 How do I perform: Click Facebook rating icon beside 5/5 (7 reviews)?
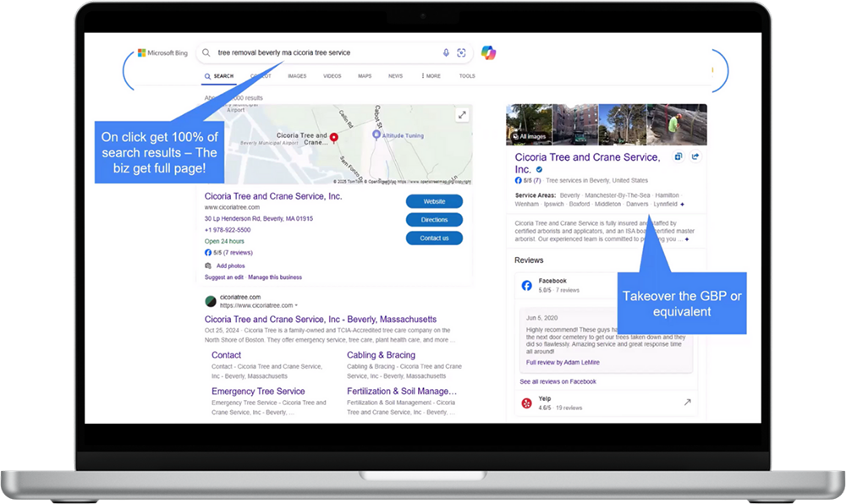tap(208, 252)
